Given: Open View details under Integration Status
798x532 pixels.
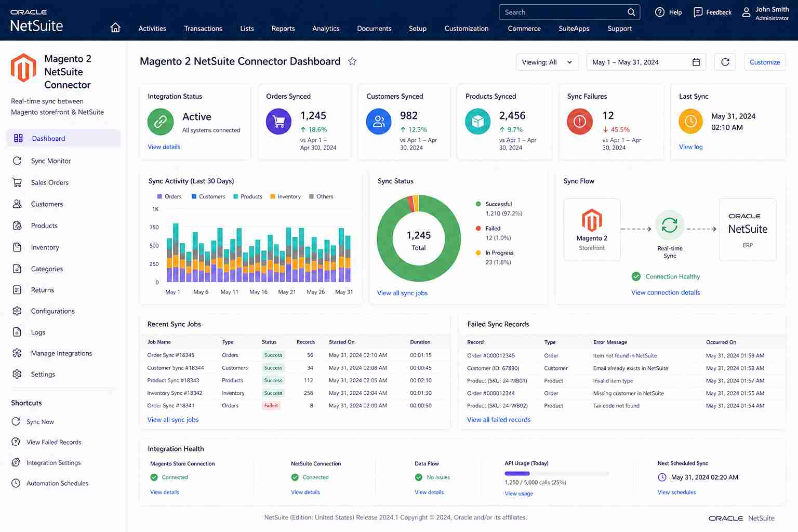Looking at the screenshot, I should [x=164, y=147].
